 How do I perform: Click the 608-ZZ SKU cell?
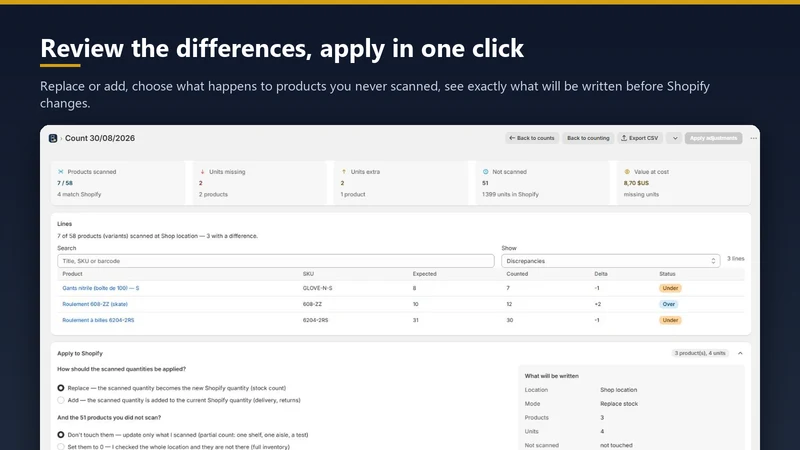[312, 304]
